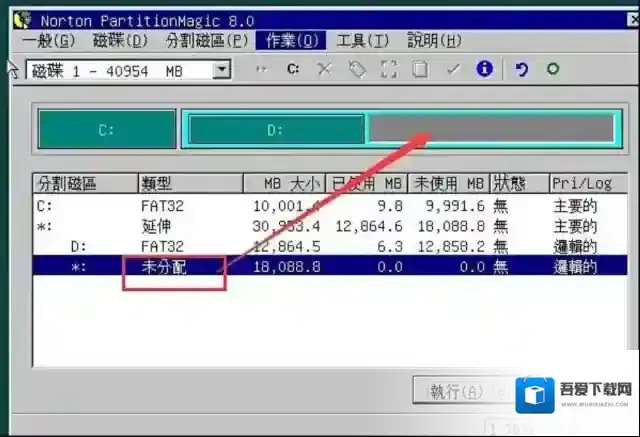
Task: Click the 6.3 used MB value
Action: click(x=389, y=246)
